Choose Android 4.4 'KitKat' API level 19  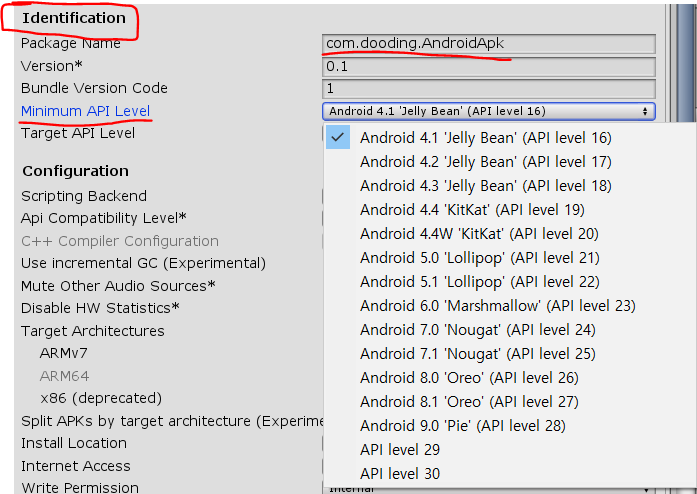pyautogui.click(x=472, y=210)
